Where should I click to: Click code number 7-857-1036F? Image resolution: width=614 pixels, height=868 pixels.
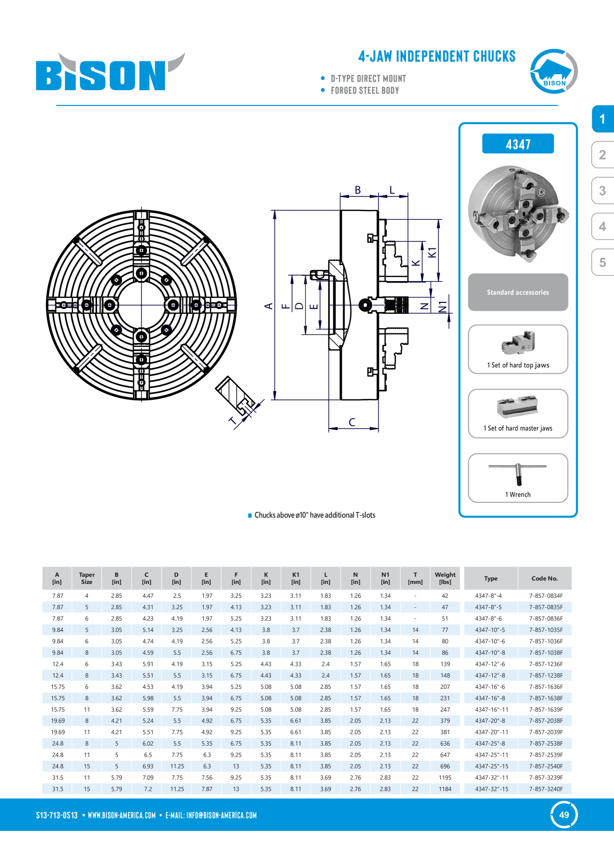pyautogui.click(x=546, y=641)
